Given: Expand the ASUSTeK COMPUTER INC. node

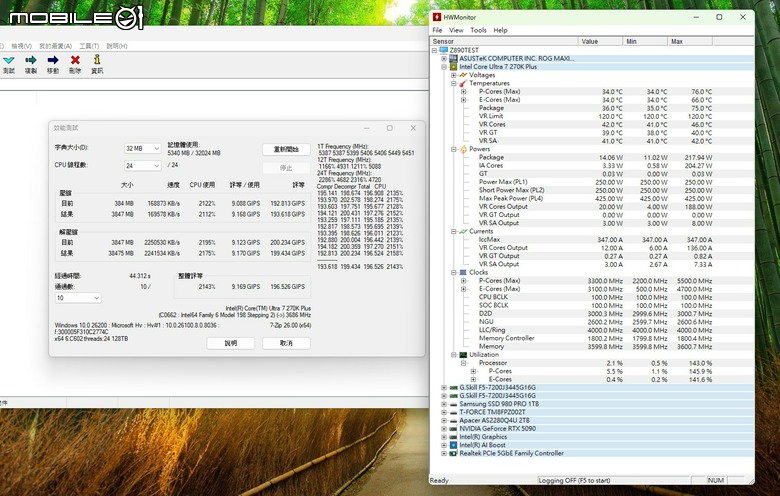Looking at the screenshot, I should (444, 59).
